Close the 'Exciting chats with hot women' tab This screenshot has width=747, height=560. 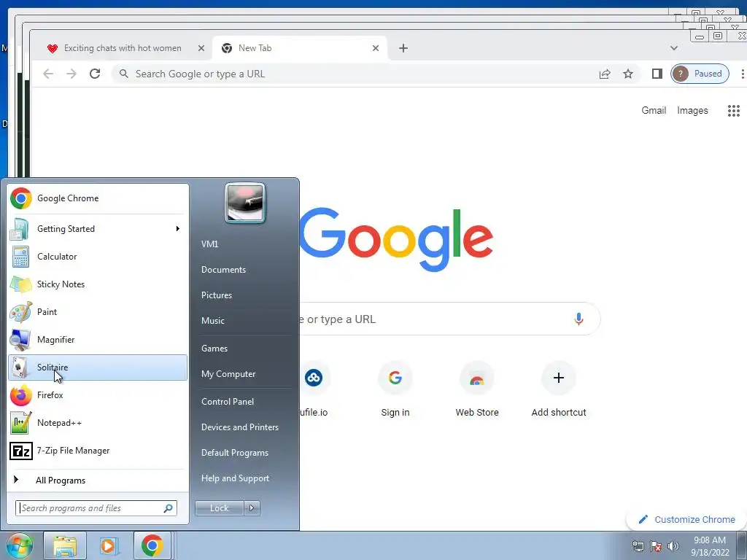coord(201,48)
